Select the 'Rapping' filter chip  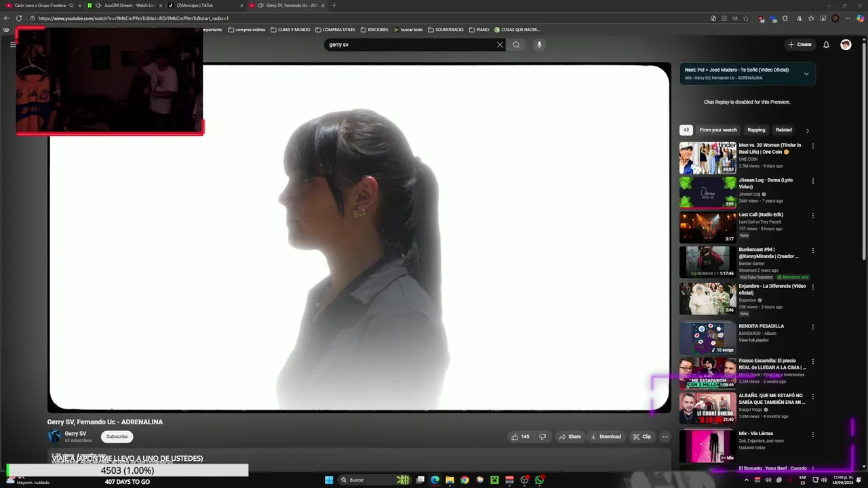tap(756, 130)
